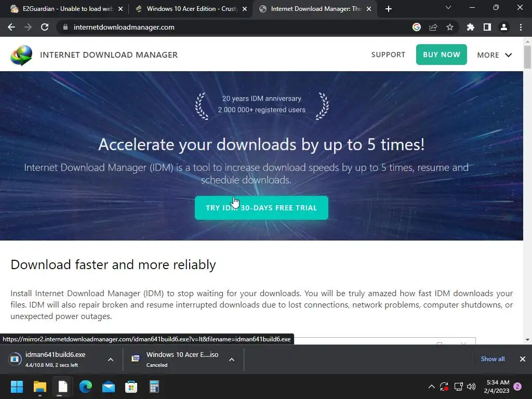Open network settings tray icon
Screen dimensions: 532x399
458,387
